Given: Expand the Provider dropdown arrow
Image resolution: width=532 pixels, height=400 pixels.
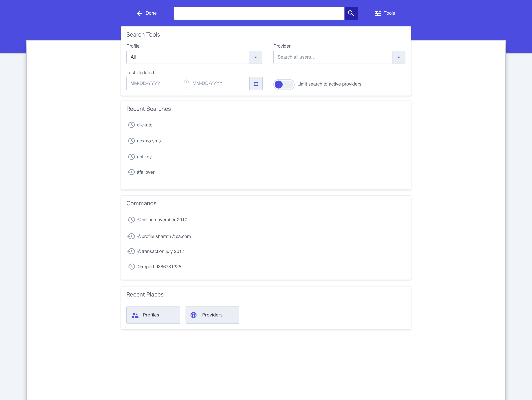Looking at the screenshot, I should pyautogui.click(x=399, y=57).
